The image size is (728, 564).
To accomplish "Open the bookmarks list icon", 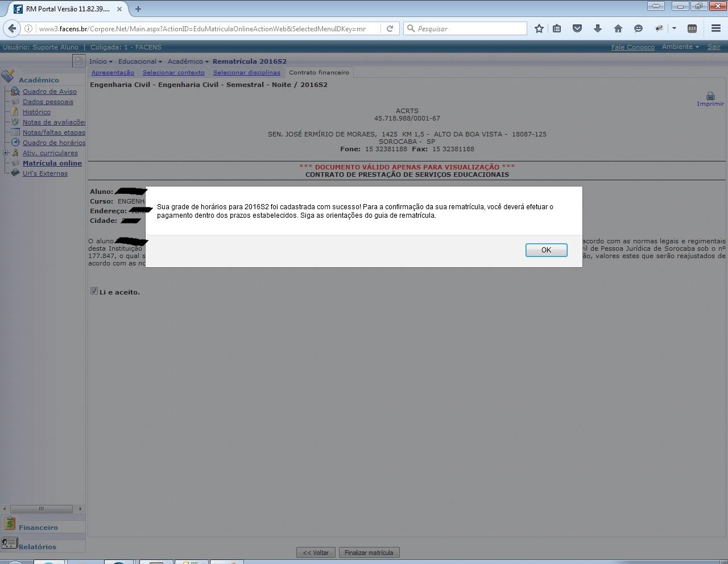I will coord(557,28).
